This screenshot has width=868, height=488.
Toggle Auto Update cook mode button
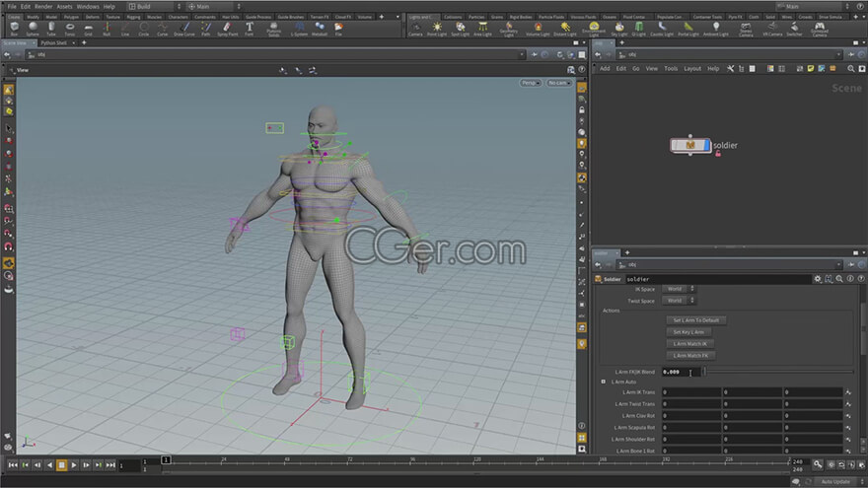click(834, 481)
